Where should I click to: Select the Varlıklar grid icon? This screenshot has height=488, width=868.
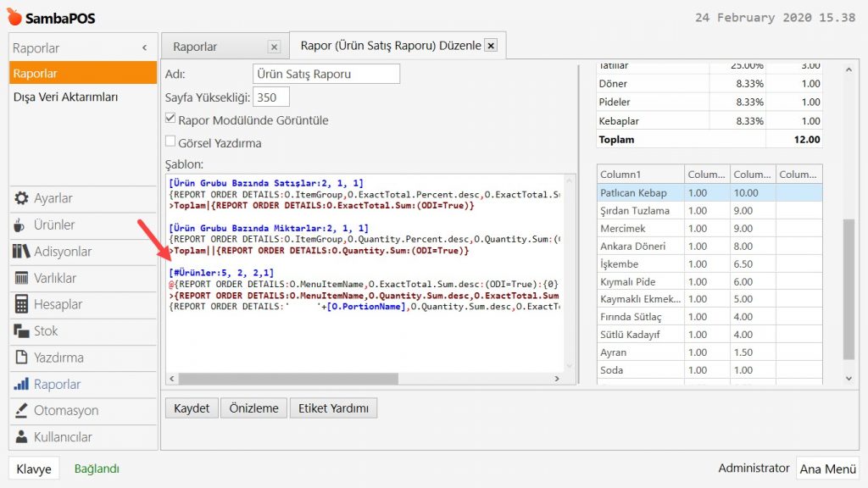(x=21, y=278)
